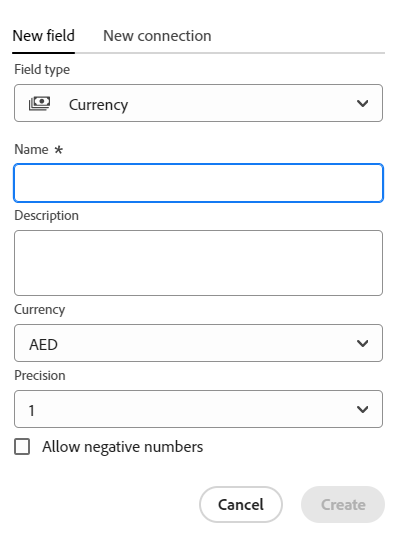Click the required asterisk beside Name
Image resolution: width=410 pixels, height=538 pixels.
pyautogui.click(x=59, y=150)
